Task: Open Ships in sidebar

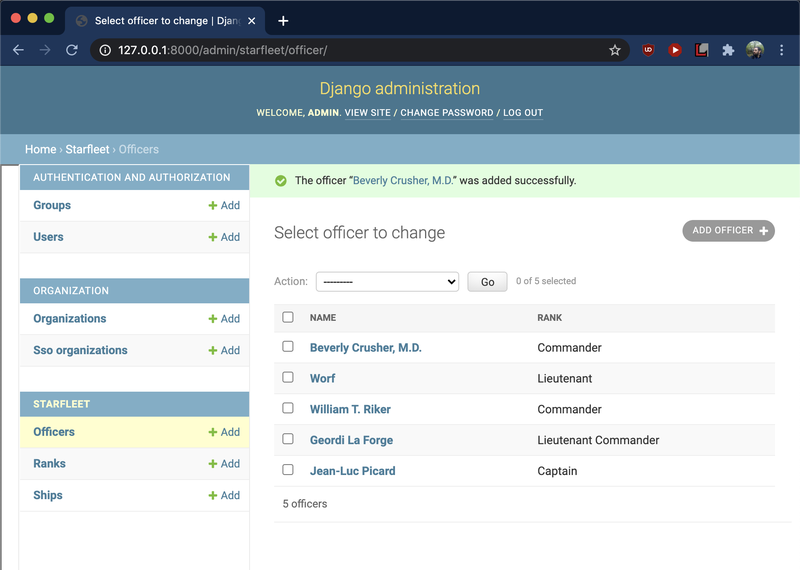Action: point(48,495)
